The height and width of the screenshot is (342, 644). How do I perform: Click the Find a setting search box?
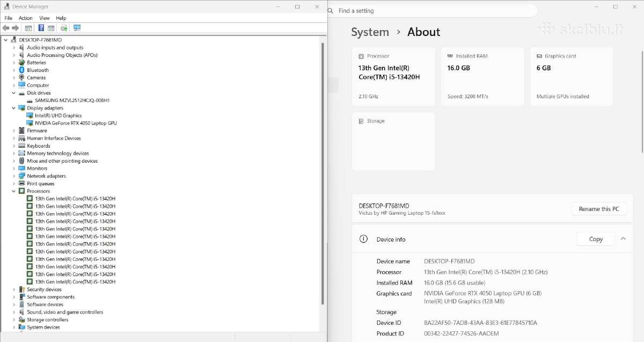point(432,11)
